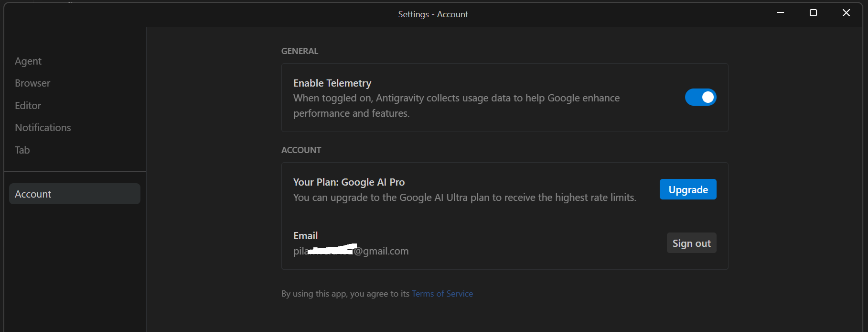Screen dimensions: 868x332
Task: Click the GENERAL section header
Action: coord(300,51)
